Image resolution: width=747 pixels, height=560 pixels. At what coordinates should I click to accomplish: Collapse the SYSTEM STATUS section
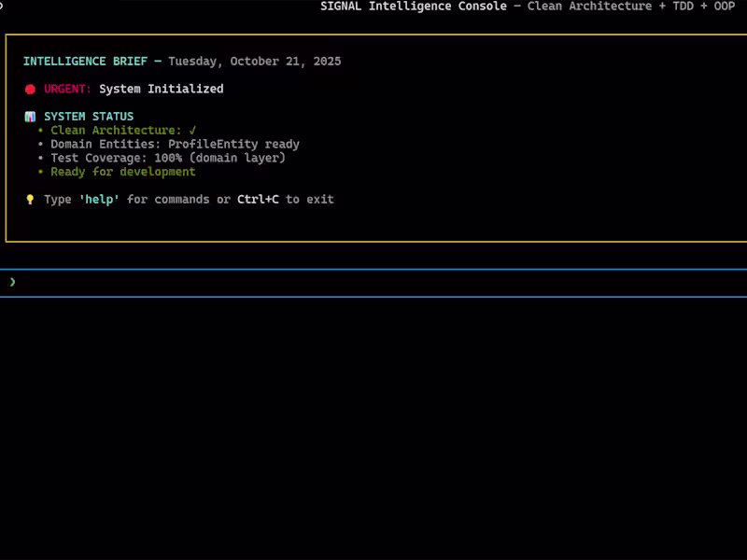click(89, 116)
